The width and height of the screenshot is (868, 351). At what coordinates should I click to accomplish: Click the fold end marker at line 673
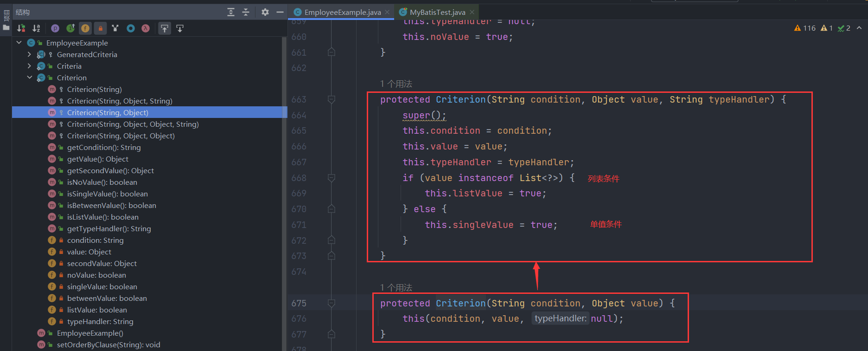(x=332, y=256)
